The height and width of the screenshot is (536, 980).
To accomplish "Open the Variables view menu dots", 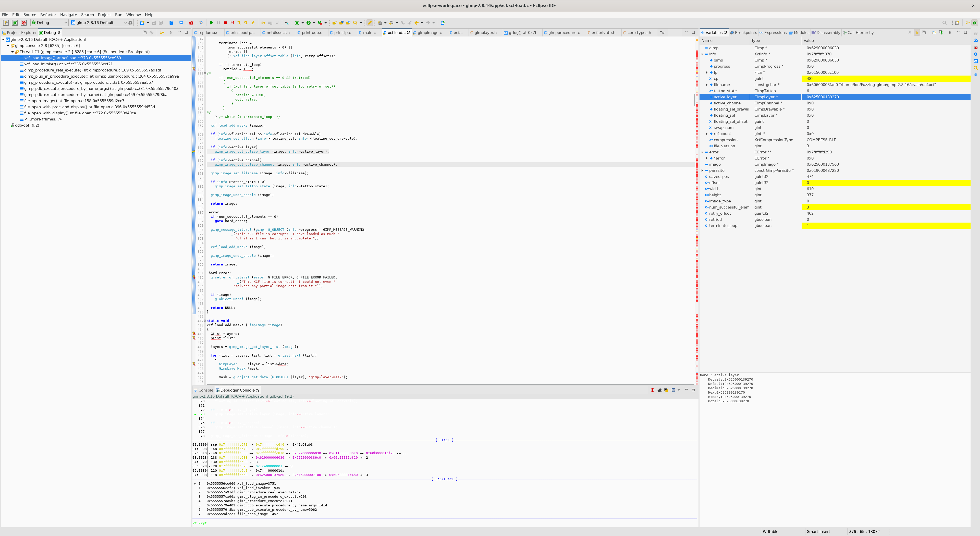I will [x=950, y=32].
